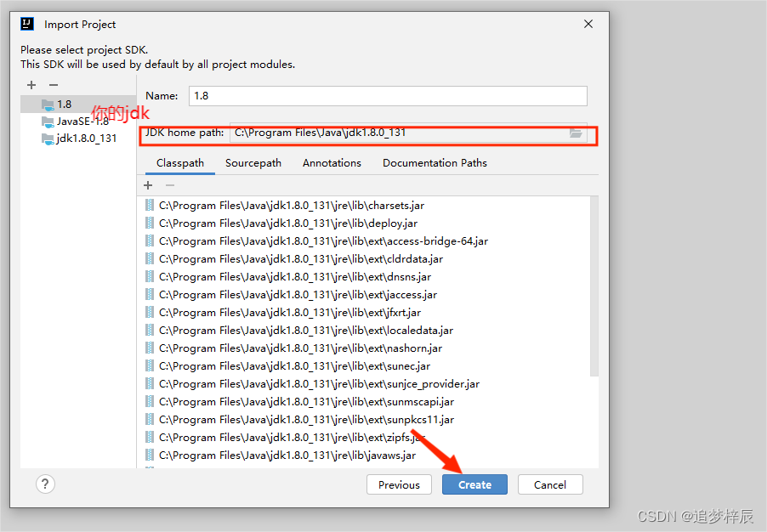The width and height of the screenshot is (767, 532).
Task: Close the Import Project dialog window
Action: click(x=588, y=24)
